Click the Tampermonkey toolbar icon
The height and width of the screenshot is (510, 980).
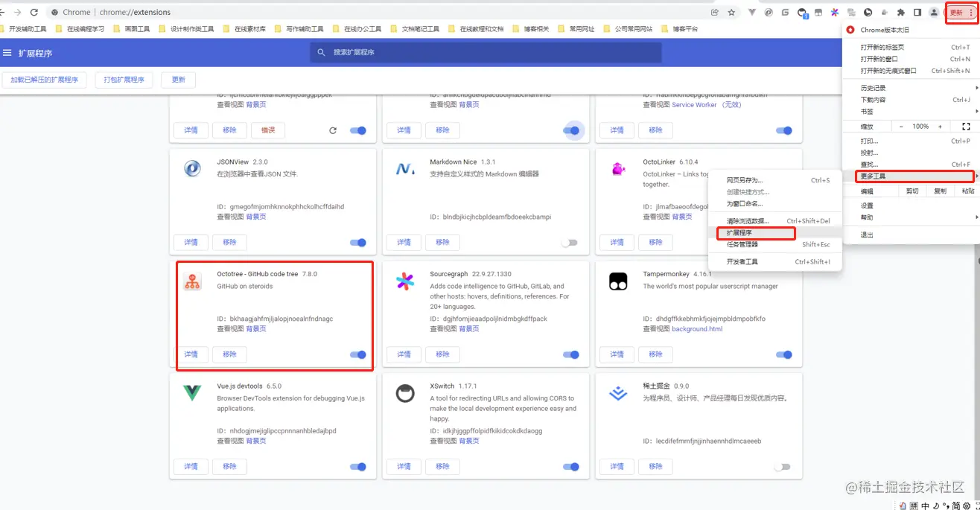(818, 12)
